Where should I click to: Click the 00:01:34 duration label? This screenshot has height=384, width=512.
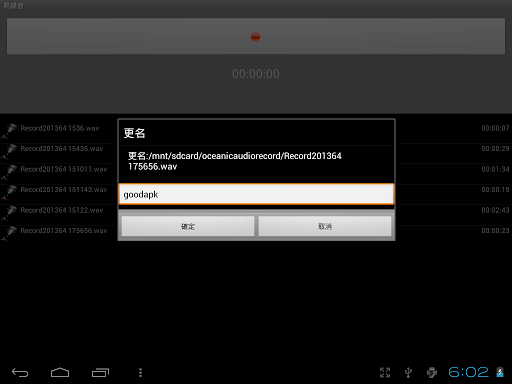(x=495, y=169)
